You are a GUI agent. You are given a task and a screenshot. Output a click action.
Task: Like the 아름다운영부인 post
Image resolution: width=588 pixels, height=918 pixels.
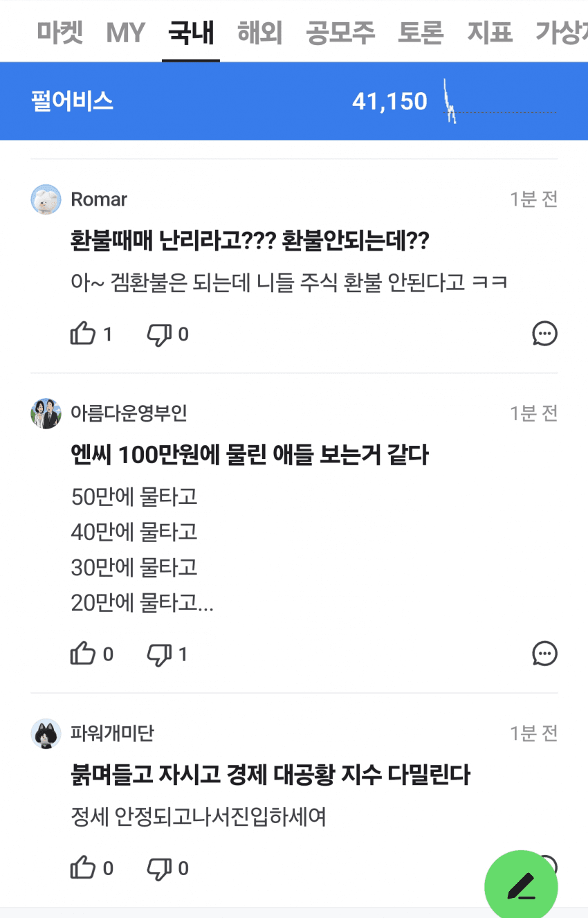click(83, 654)
